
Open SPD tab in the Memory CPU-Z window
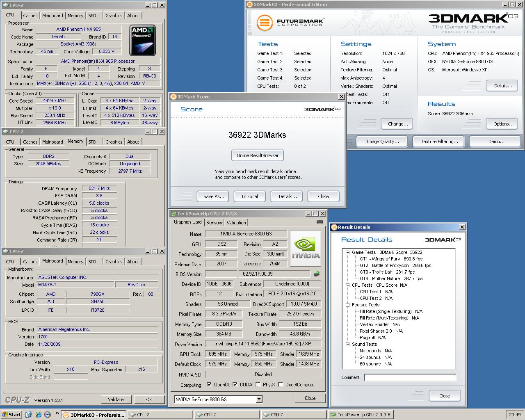(x=92, y=142)
